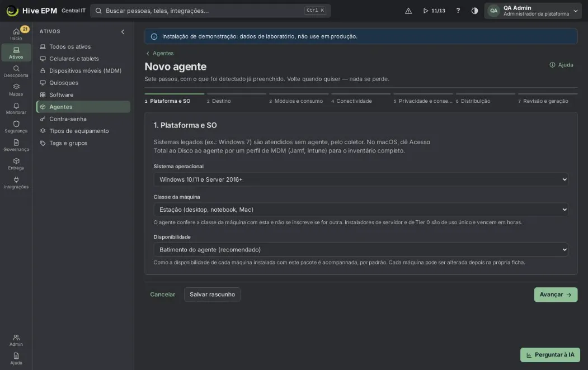Open the Integrações section
Viewport: 588px width, 370px height.
click(16, 183)
